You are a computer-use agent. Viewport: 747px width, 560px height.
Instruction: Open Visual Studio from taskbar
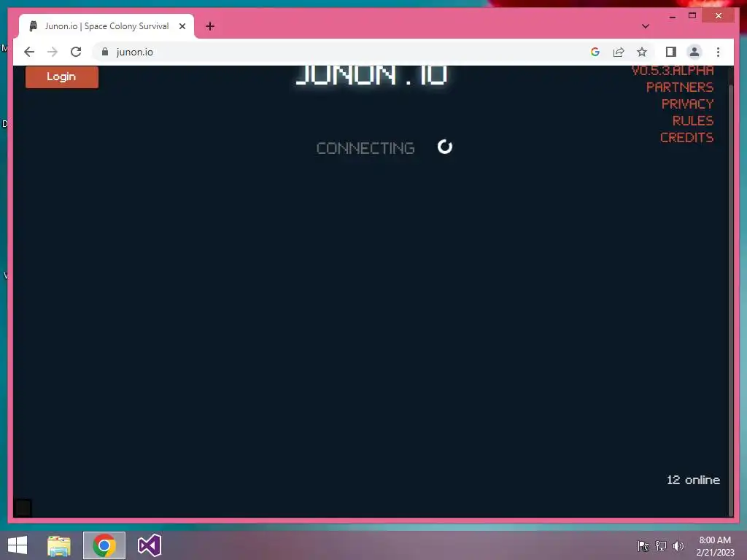150,545
